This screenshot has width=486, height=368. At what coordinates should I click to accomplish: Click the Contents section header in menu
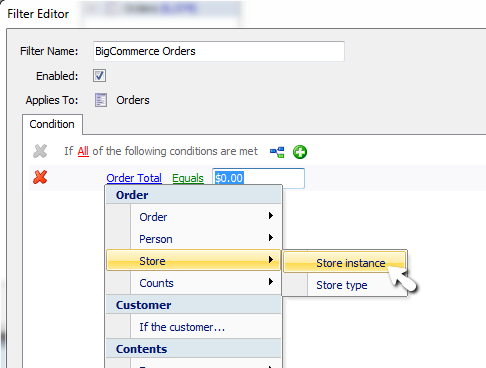[x=194, y=349]
